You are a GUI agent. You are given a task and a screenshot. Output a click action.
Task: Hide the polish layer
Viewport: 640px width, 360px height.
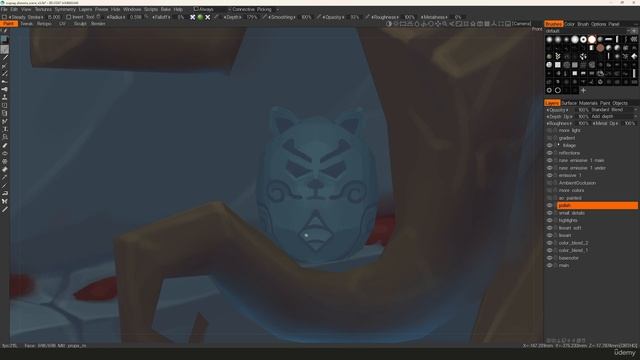tap(549, 205)
